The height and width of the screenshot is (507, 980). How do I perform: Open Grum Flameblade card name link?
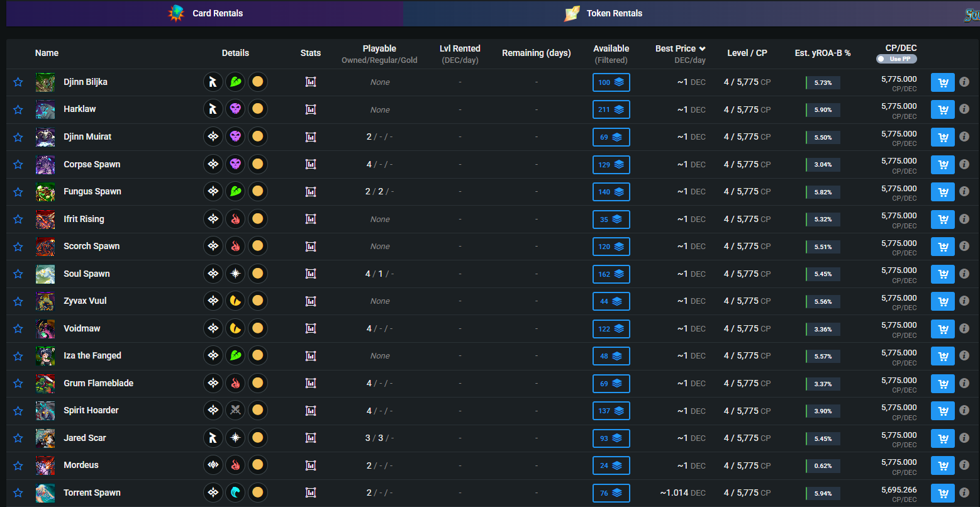pos(98,383)
